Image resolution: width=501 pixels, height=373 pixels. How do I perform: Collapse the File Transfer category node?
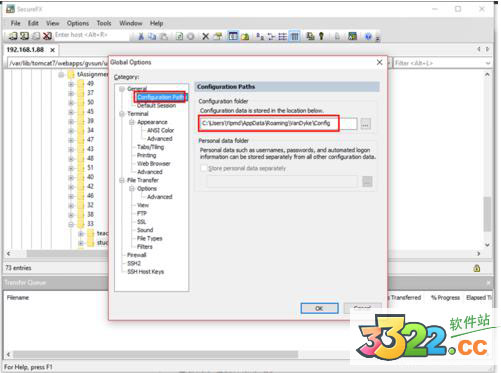pyautogui.click(x=122, y=180)
